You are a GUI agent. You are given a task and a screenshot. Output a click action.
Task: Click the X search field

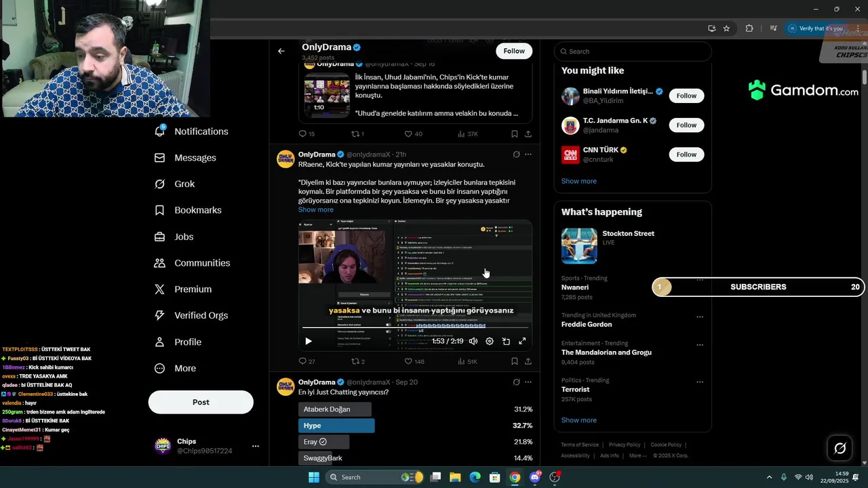pyautogui.click(x=633, y=52)
